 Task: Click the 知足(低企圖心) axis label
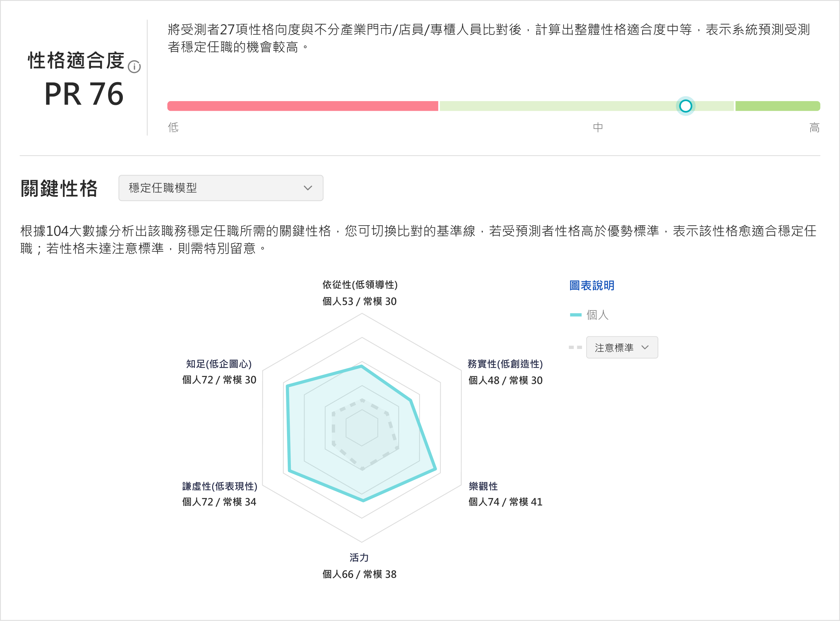coord(219,364)
